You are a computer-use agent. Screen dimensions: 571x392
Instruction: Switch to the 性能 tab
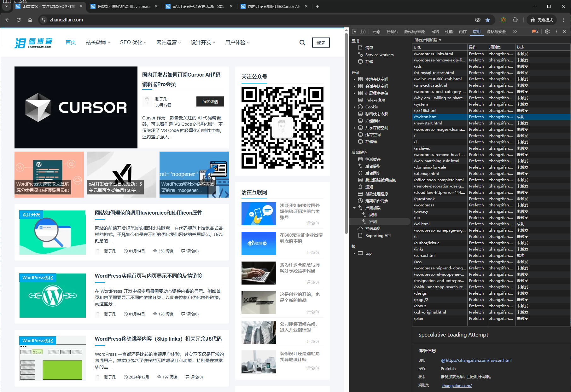pyautogui.click(x=449, y=32)
